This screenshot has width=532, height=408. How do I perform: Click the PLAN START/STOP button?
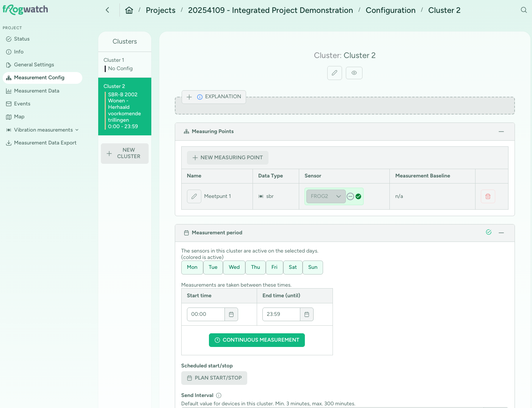pos(214,378)
